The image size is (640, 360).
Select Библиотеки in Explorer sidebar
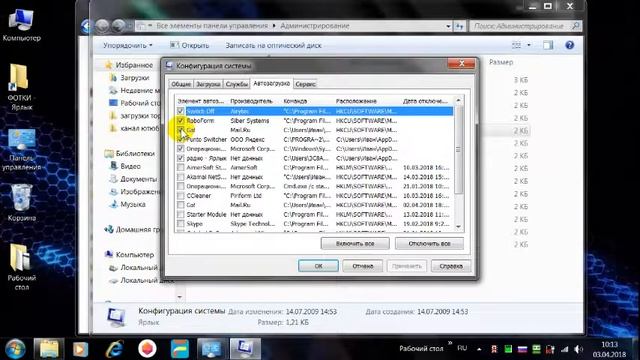pos(135,153)
